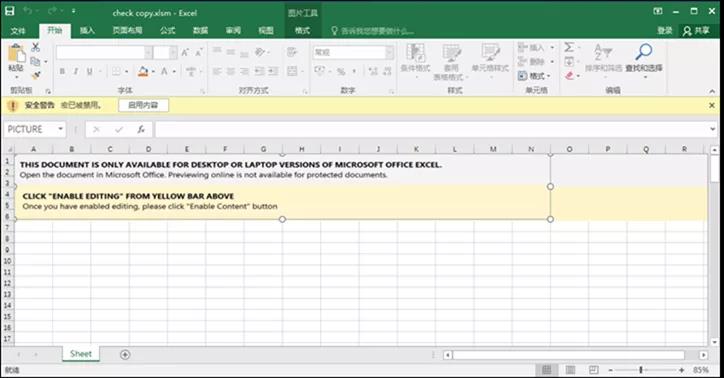724x378 pixels.
Task: Click Enable Content button in yellow warning bar
Action: pyautogui.click(x=143, y=105)
